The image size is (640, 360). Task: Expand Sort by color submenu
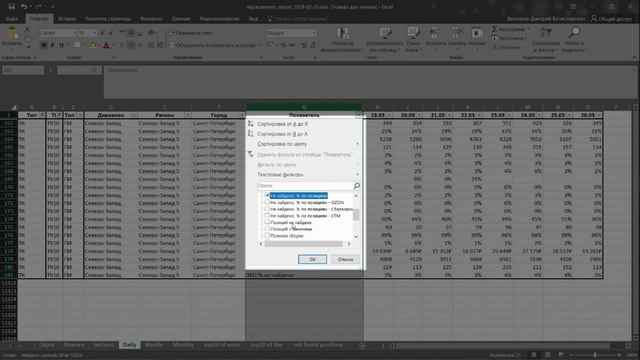coord(304,144)
